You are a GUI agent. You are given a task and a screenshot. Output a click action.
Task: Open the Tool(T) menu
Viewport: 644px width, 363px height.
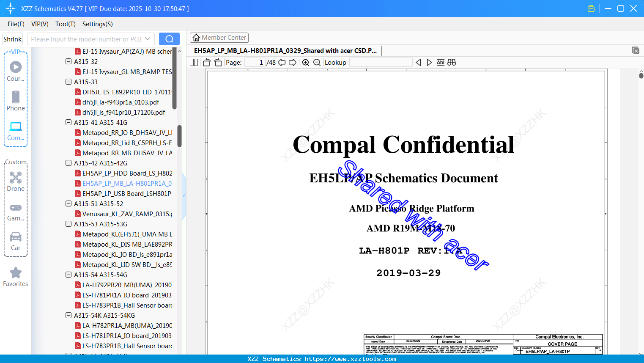point(66,24)
